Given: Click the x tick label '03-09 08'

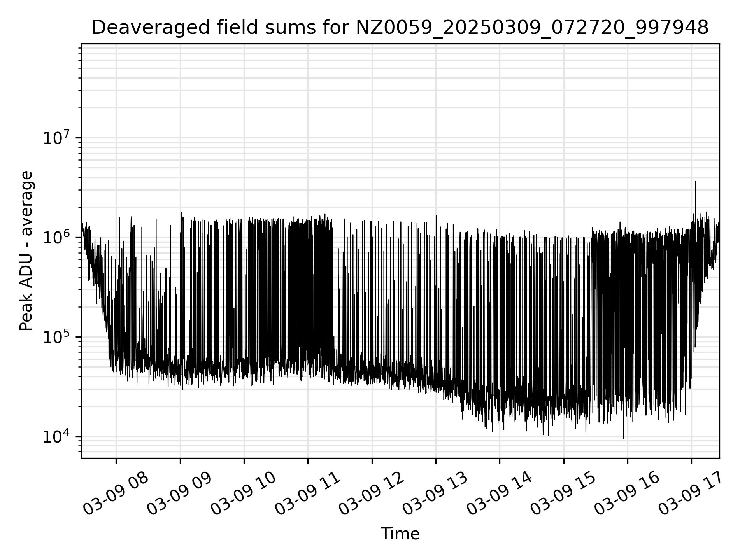Looking at the screenshot, I should click(x=116, y=494).
